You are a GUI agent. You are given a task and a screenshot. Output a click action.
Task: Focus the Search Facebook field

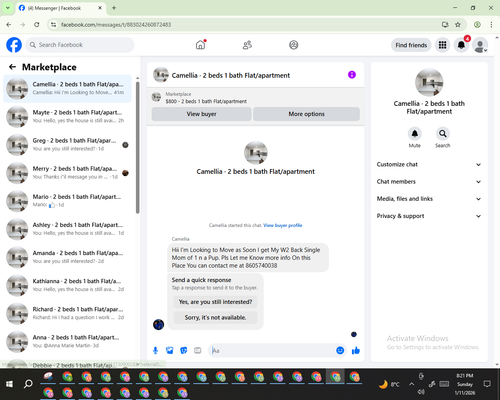tap(80, 45)
